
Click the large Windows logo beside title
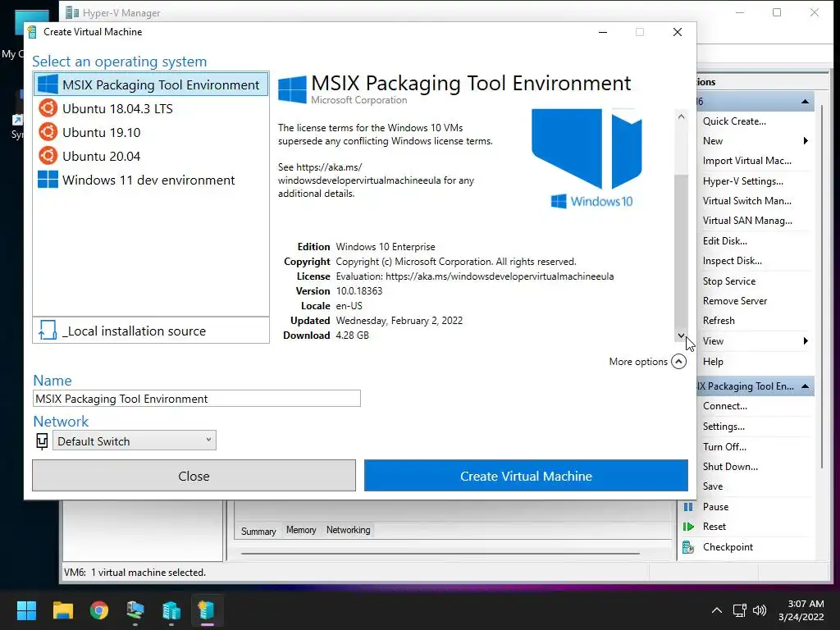tap(293, 89)
